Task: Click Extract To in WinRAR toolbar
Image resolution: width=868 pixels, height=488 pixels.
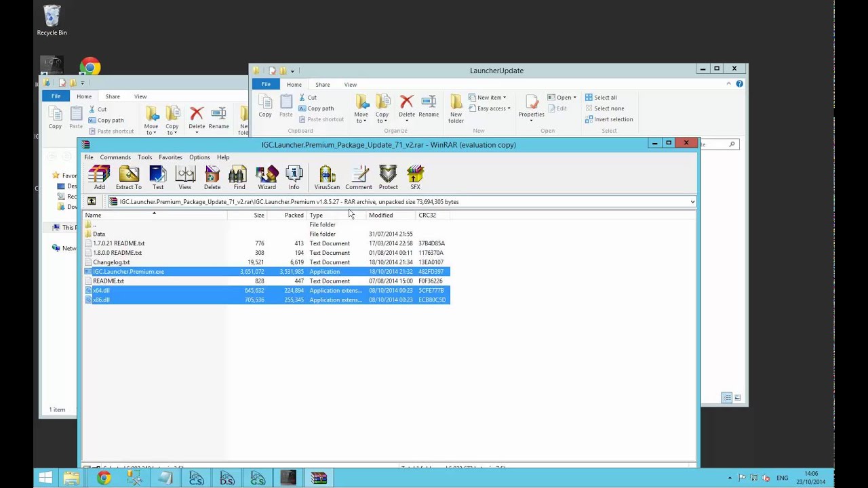Action: point(128,178)
